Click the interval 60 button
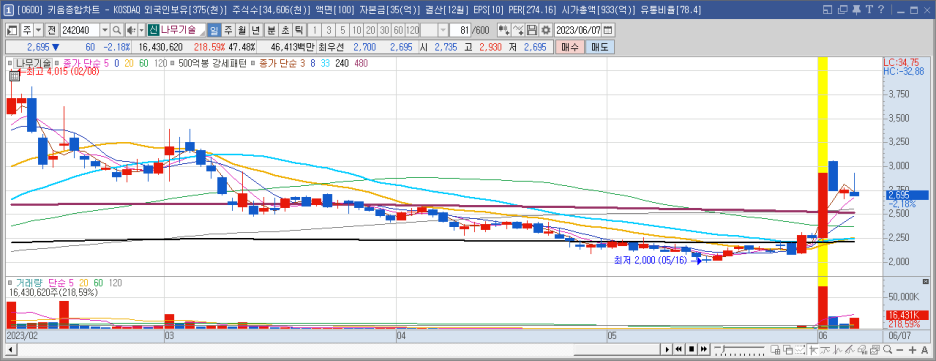 [398, 30]
